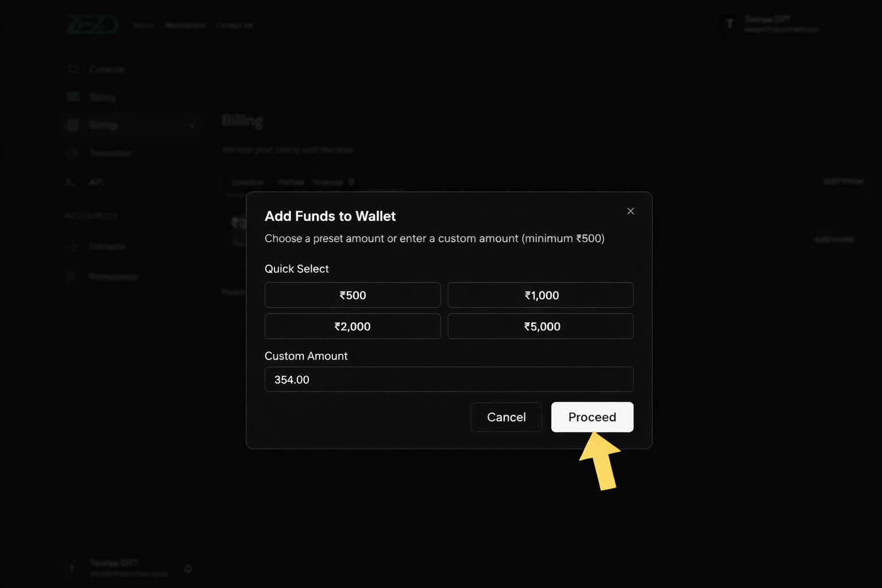The height and width of the screenshot is (588, 882).
Task: Select the ₹500 preset amount
Action: (352, 295)
